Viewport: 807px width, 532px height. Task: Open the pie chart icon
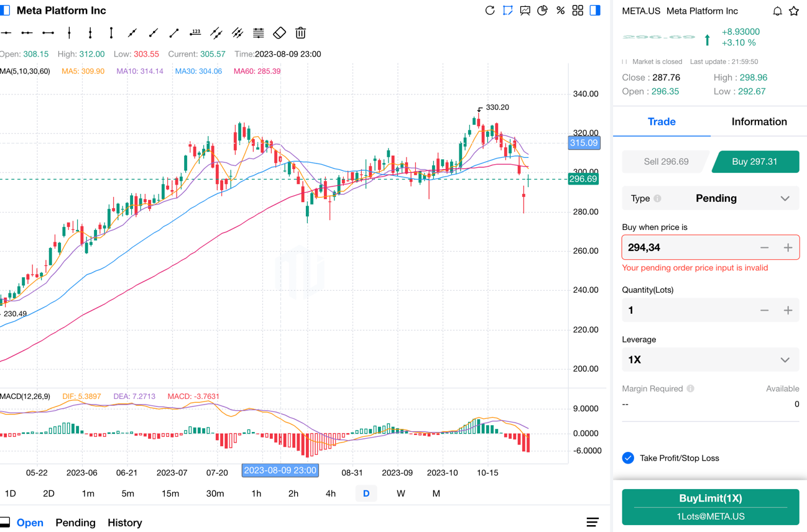tap(542, 11)
